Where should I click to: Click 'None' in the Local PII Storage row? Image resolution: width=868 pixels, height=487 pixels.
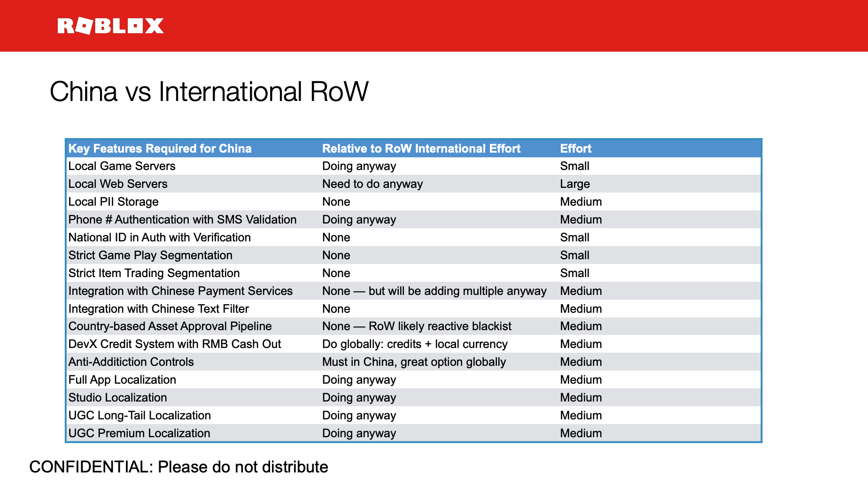click(x=336, y=202)
